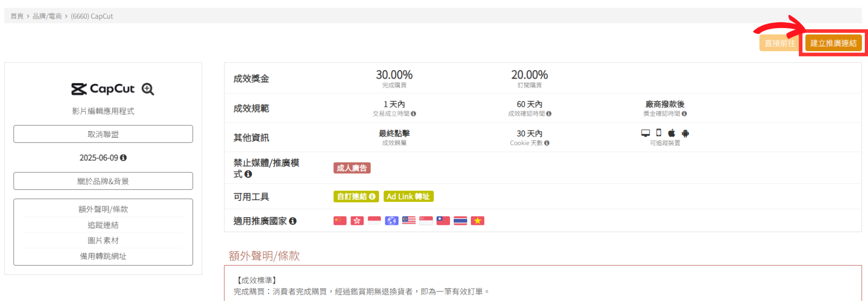Click the Hong Kong flag icon
Screen dimensions: 868x301
tap(357, 220)
